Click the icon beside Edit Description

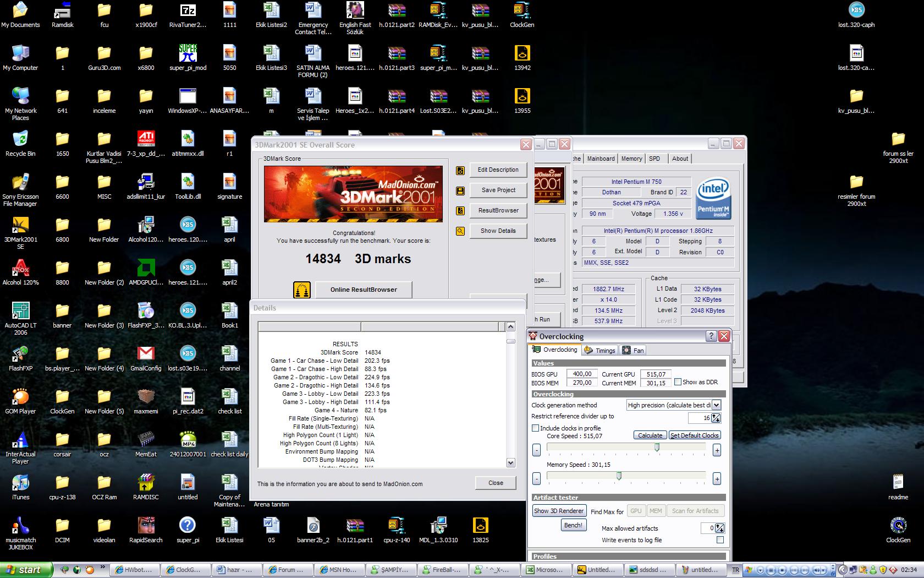coord(460,171)
